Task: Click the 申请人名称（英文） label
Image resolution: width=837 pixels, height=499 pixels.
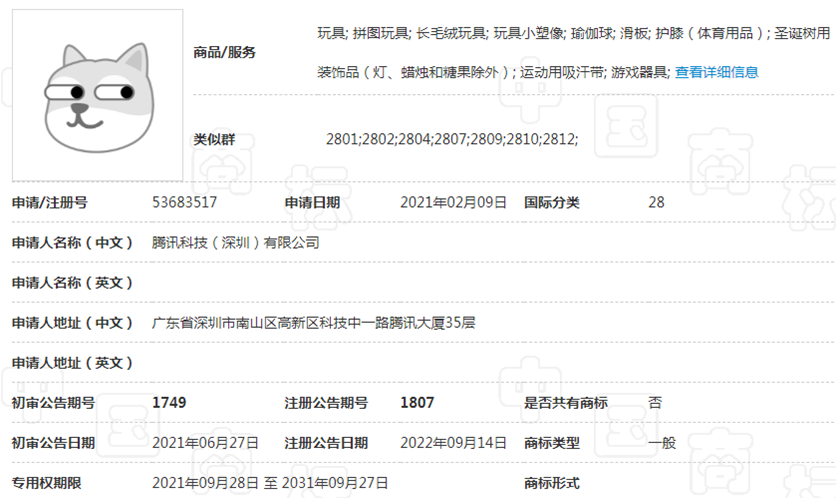Action: tap(72, 282)
